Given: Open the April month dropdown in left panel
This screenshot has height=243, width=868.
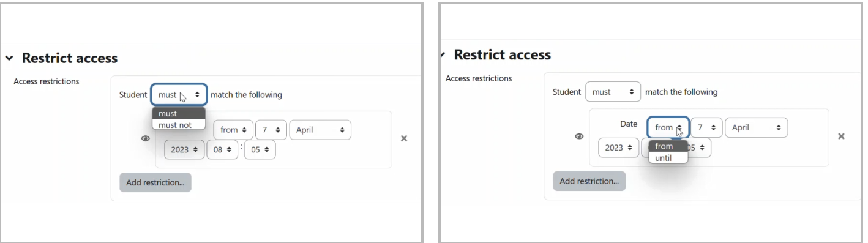Looking at the screenshot, I should tap(321, 130).
